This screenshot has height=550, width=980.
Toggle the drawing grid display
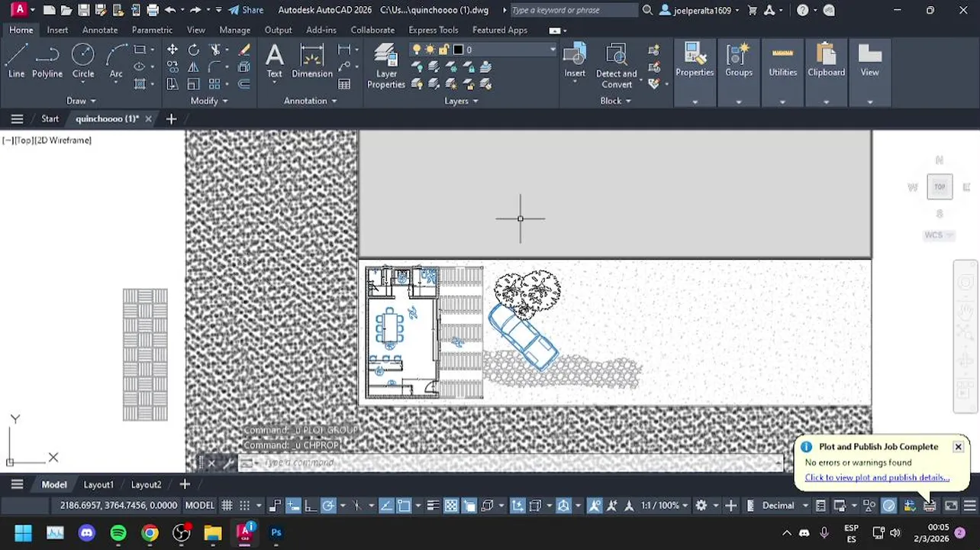click(x=227, y=505)
